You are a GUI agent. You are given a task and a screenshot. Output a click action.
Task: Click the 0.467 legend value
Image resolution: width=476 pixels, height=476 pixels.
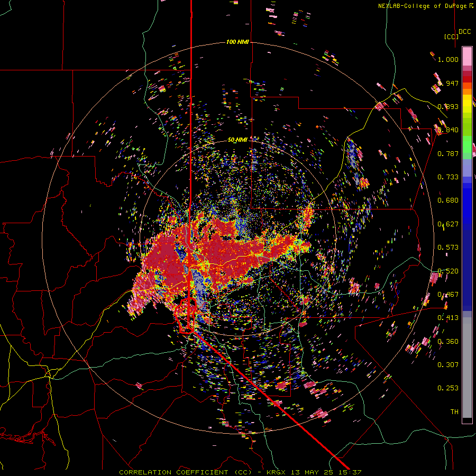click(x=448, y=295)
